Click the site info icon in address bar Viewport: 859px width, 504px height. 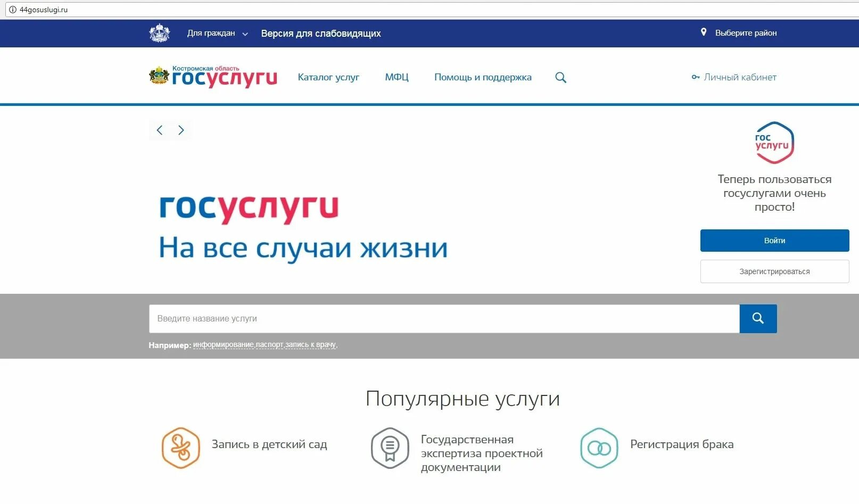(12, 10)
